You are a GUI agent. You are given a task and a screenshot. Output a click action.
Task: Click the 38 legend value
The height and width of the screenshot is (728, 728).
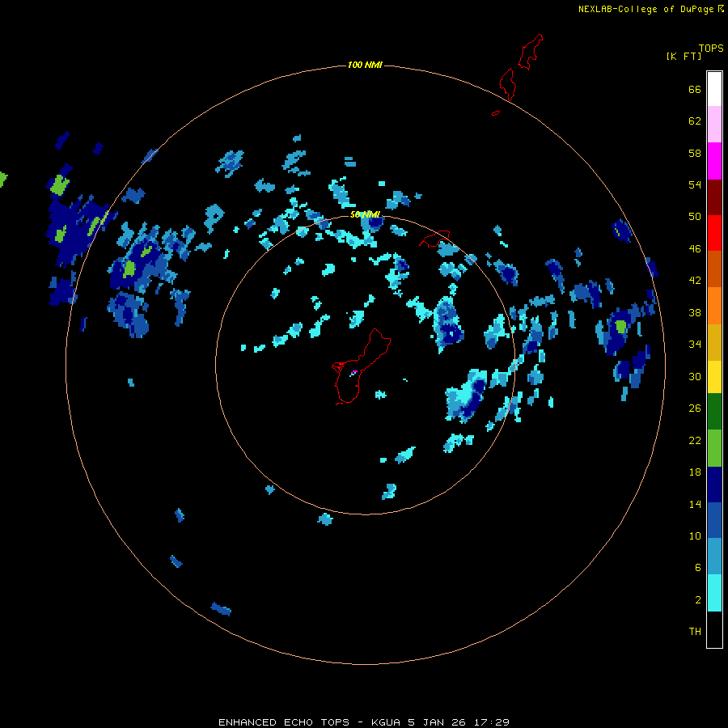(x=695, y=313)
